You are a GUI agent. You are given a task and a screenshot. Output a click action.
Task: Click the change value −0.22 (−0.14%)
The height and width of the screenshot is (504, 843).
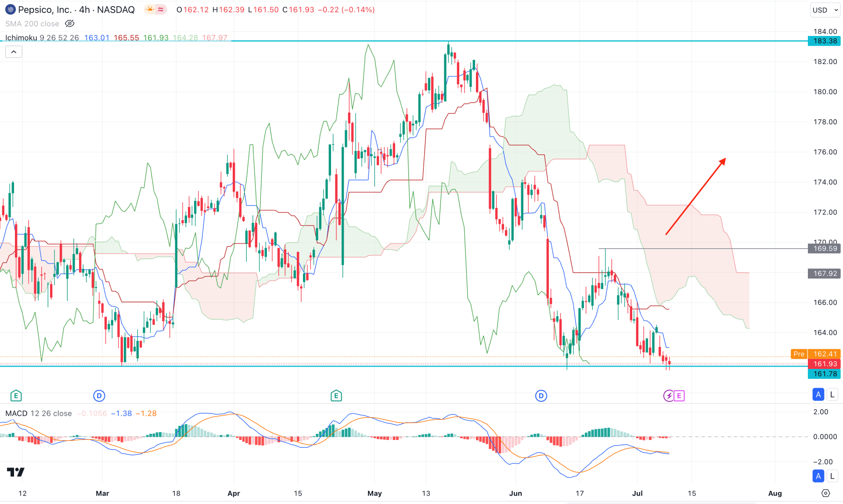346,10
